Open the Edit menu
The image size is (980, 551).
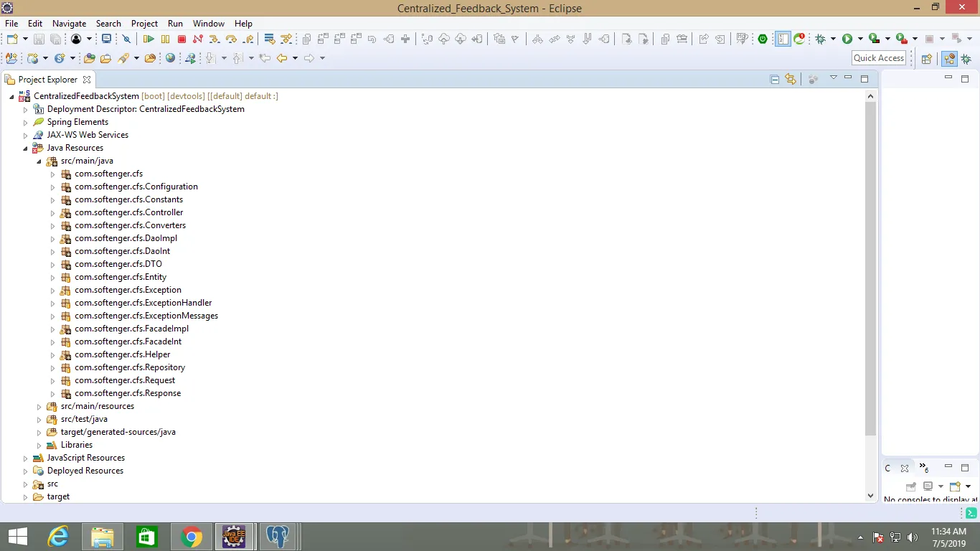point(35,24)
